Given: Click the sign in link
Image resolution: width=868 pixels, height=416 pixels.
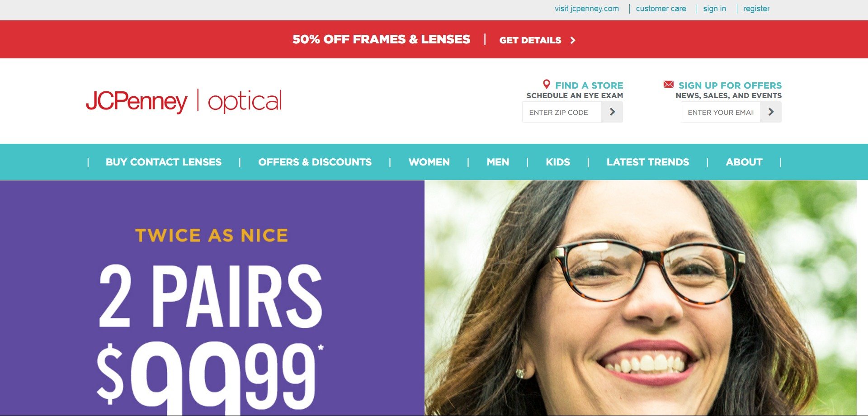Looking at the screenshot, I should pos(715,9).
